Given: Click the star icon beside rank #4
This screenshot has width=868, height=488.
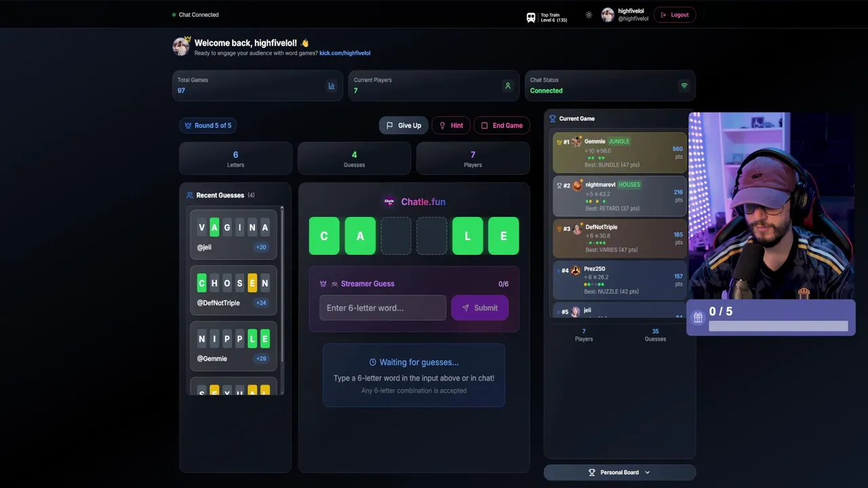Looking at the screenshot, I should pos(558,270).
